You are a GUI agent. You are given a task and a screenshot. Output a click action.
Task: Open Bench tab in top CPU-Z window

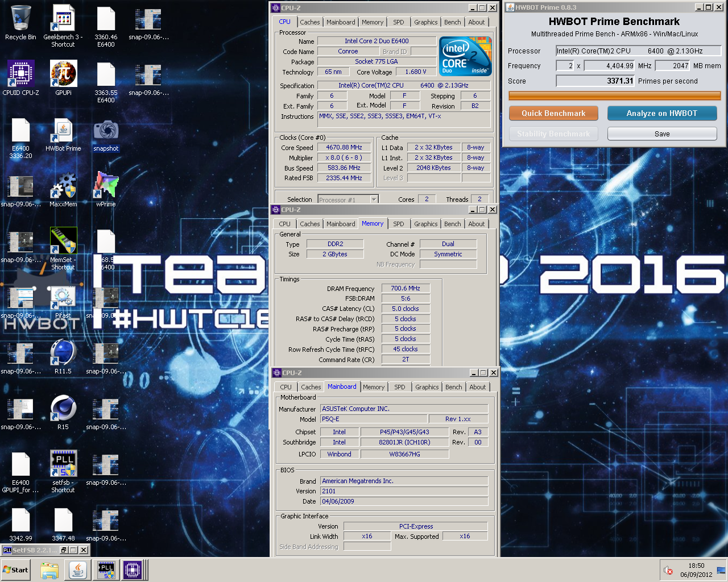tap(453, 22)
